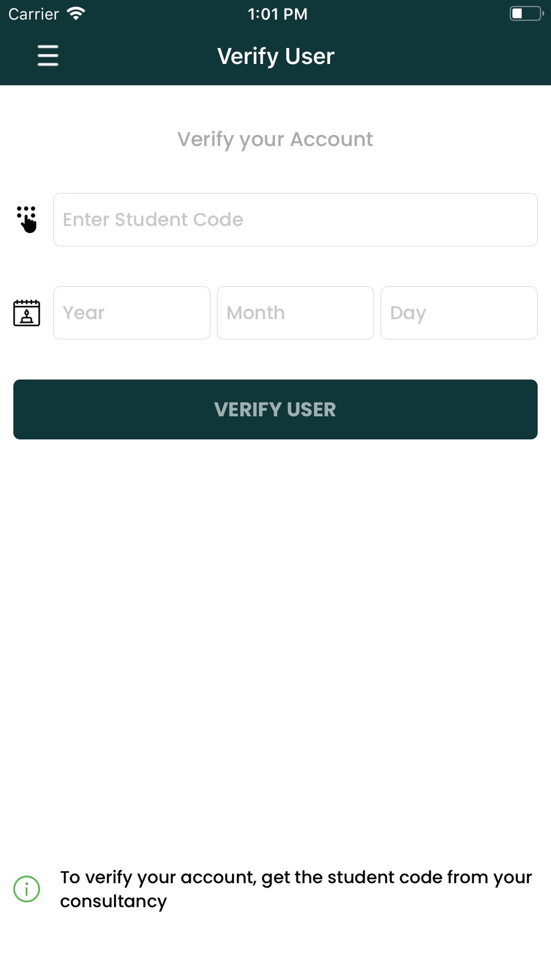Tap the green info circle icon
The height and width of the screenshot is (980, 551).
[26, 889]
